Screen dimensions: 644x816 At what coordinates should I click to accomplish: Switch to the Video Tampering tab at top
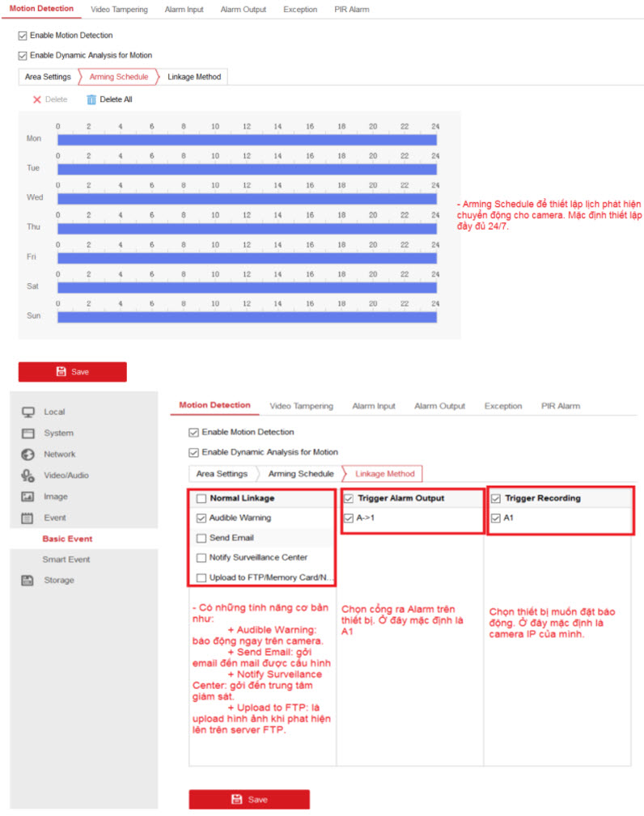tap(119, 10)
